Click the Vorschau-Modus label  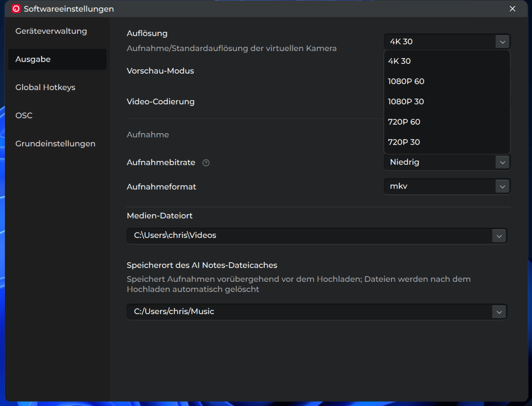(160, 71)
